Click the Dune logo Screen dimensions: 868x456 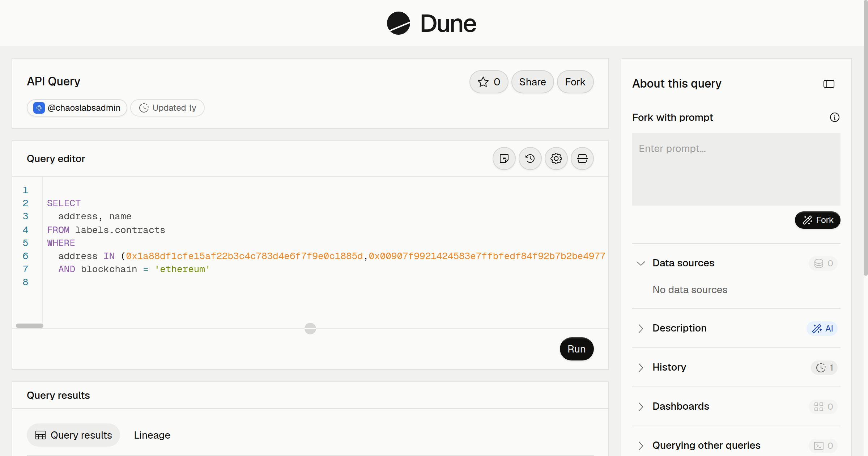click(431, 23)
